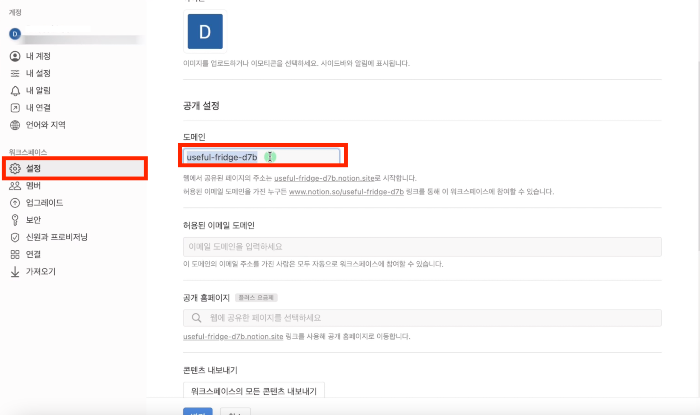The height and width of the screenshot is (415, 700).
Task: Open 가져오기 via its download arrow icon
Action: (15, 272)
